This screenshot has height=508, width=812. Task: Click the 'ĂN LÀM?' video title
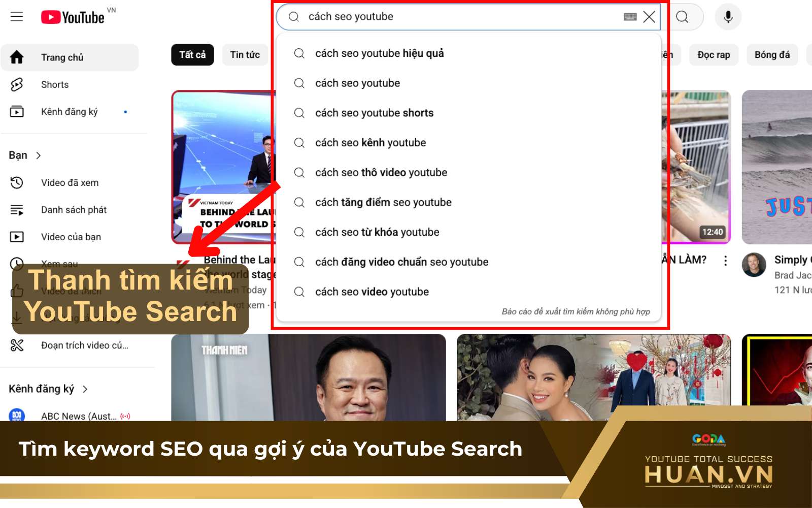[684, 260]
